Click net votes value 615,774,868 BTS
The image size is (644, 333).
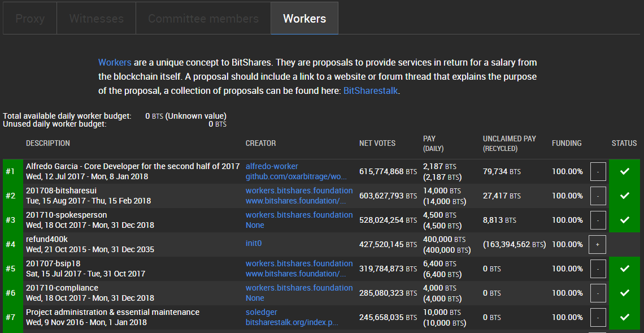388,172
